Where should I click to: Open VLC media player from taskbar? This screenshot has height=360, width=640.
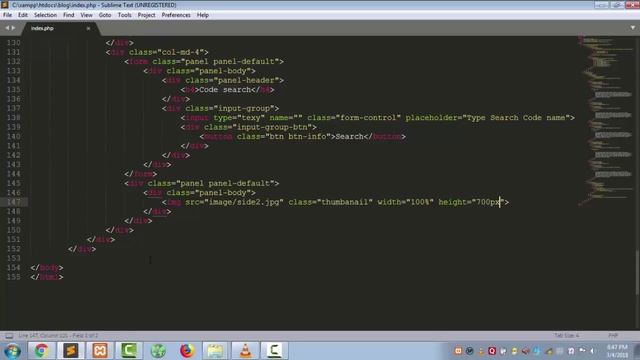coord(245,351)
